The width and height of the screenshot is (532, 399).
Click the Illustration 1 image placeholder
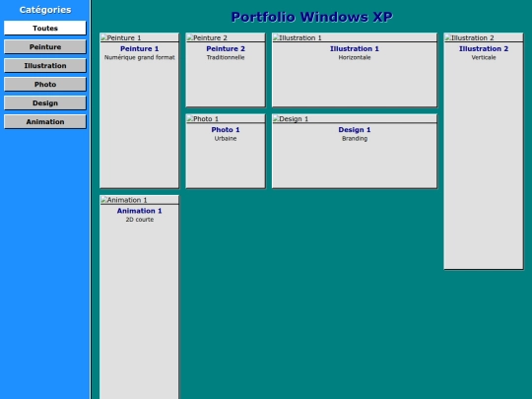[x=355, y=37]
